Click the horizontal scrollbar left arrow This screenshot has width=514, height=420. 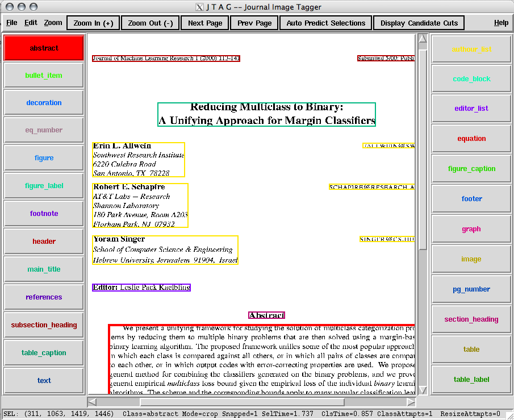(x=93, y=402)
